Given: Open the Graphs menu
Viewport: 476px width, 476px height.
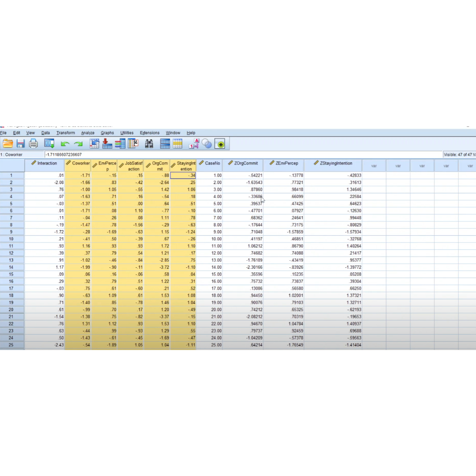Looking at the screenshot, I should click(x=107, y=133).
